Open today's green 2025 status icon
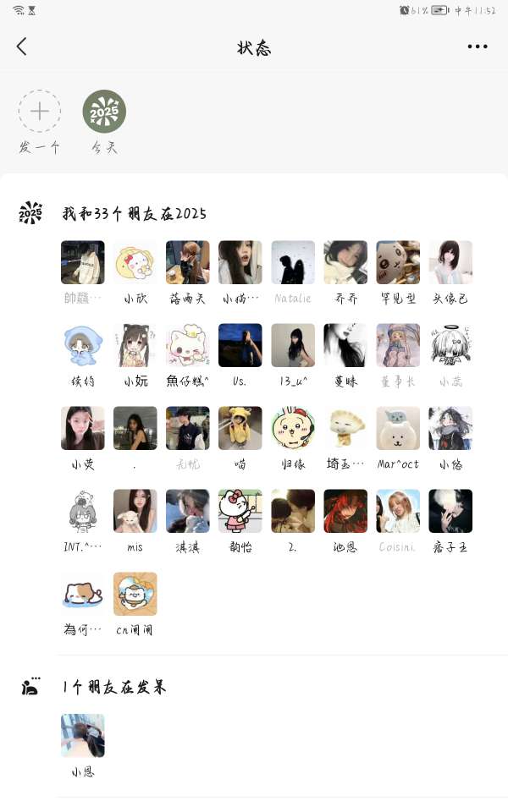508x812 pixels. point(104,112)
